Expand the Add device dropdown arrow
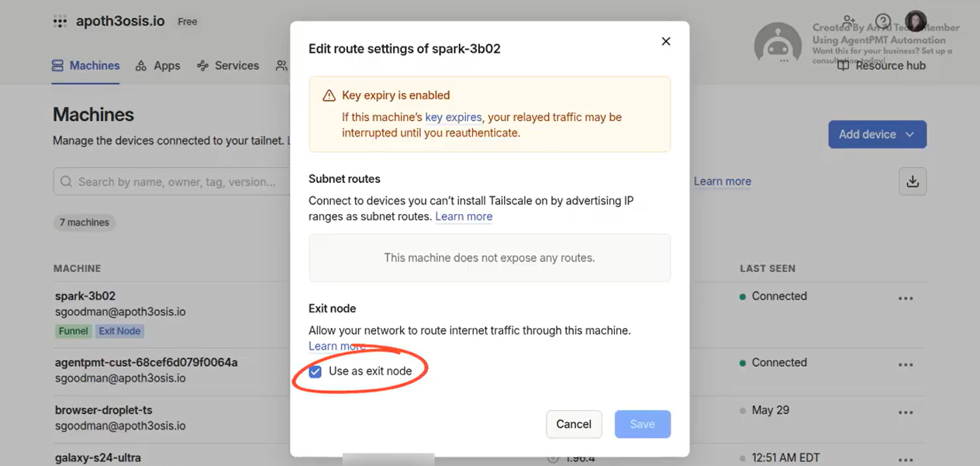The height and width of the screenshot is (466, 980). tap(910, 134)
